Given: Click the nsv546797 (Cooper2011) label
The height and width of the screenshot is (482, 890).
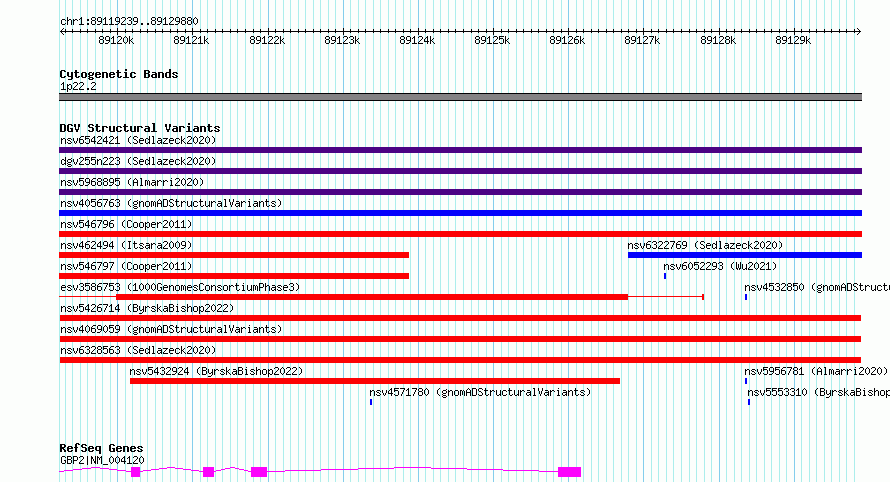Looking at the screenshot, I should click(126, 266).
